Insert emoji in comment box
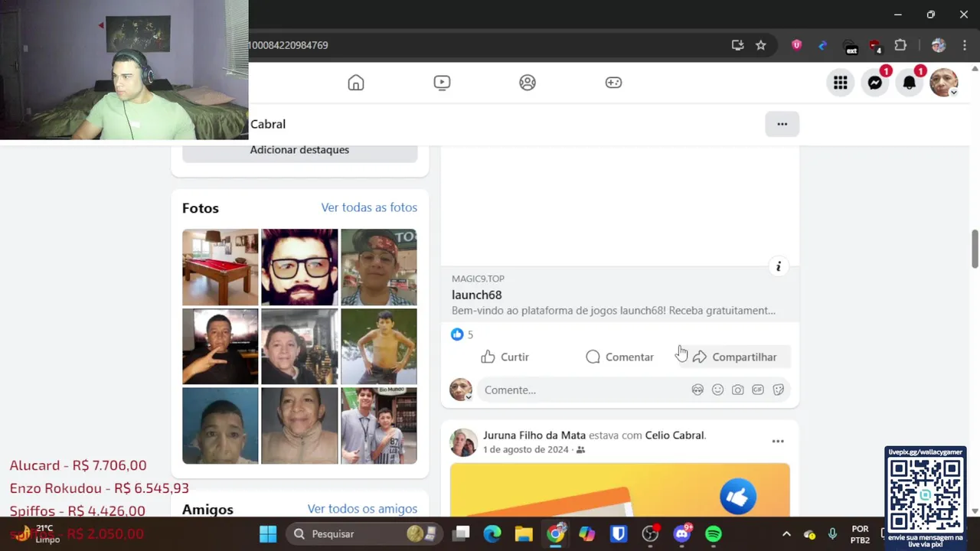The height and width of the screenshot is (551, 980). pyautogui.click(x=717, y=390)
